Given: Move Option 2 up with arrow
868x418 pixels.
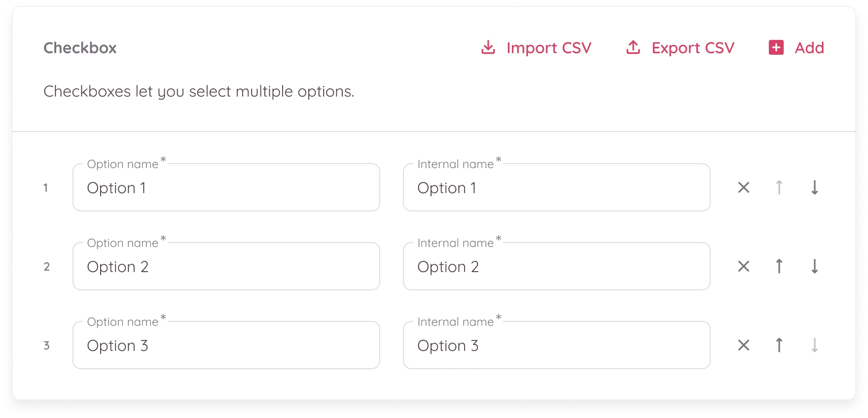Looking at the screenshot, I should click(779, 266).
